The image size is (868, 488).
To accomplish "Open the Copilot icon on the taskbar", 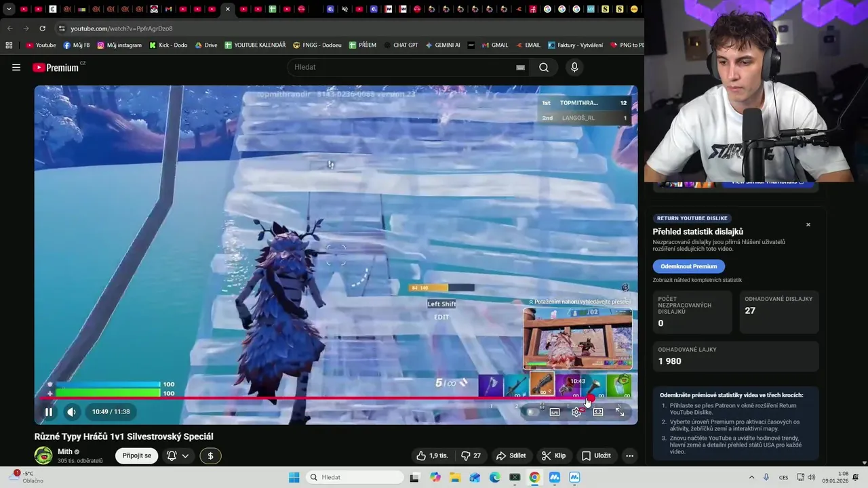I will pyautogui.click(x=435, y=477).
